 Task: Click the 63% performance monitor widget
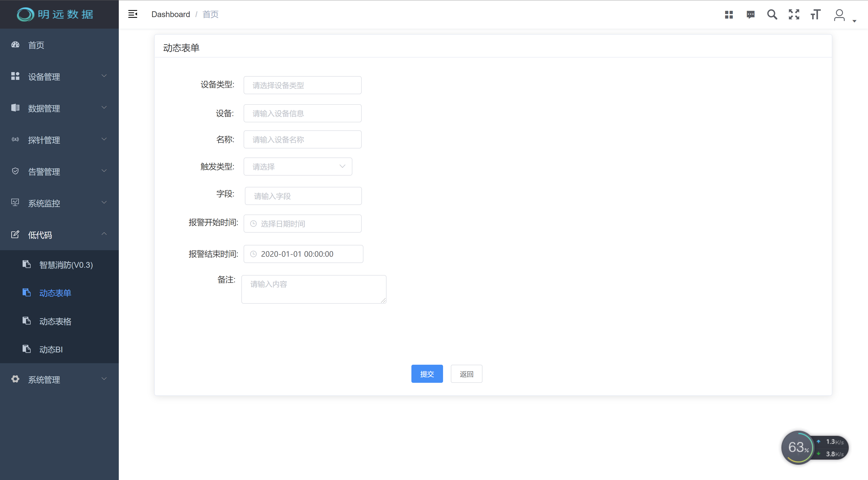point(815,447)
